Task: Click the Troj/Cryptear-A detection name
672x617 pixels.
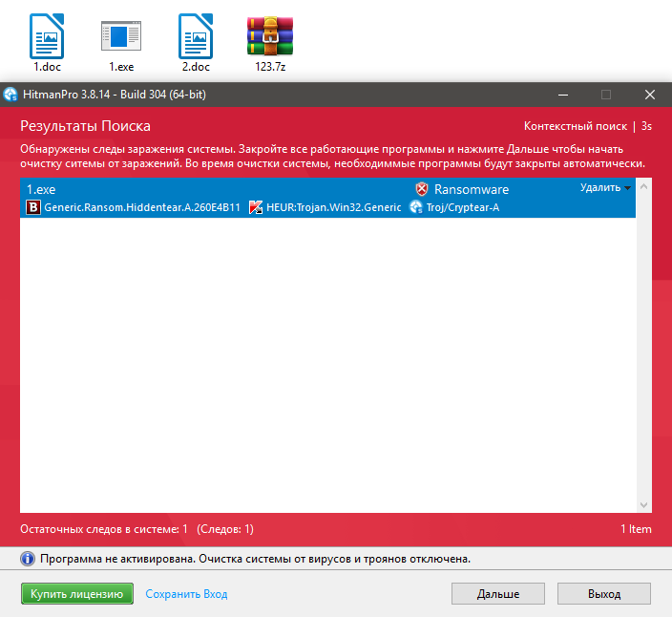Action: point(463,207)
